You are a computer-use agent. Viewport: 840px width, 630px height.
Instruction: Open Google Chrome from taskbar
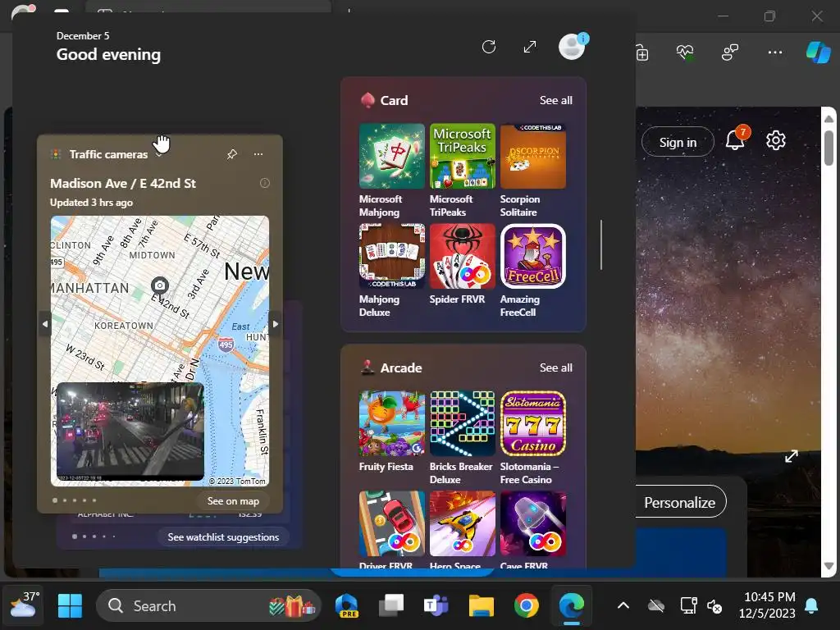[x=526, y=606]
